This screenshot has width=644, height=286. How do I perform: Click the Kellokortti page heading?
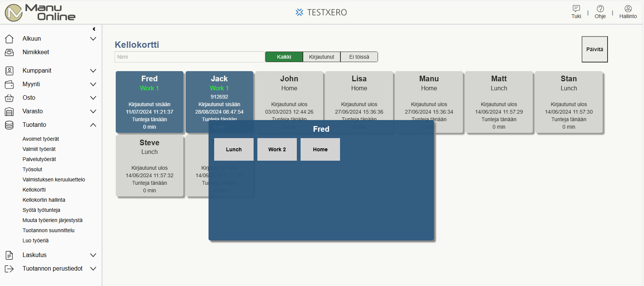coord(137,45)
